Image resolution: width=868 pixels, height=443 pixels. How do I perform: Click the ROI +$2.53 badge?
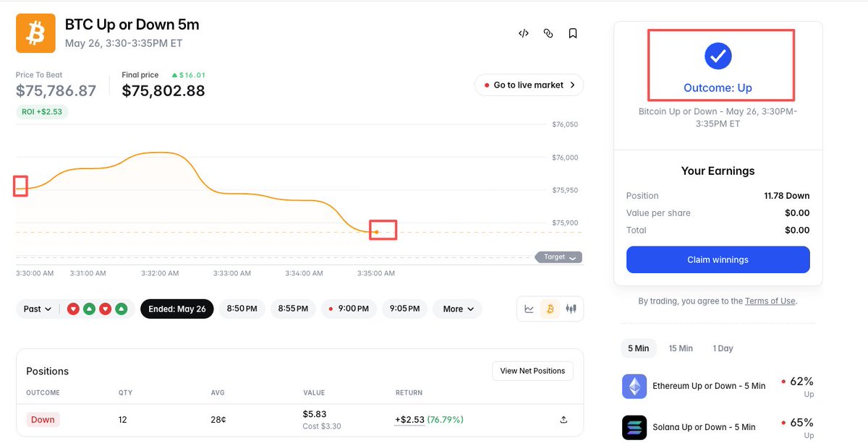[x=42, y=112]
